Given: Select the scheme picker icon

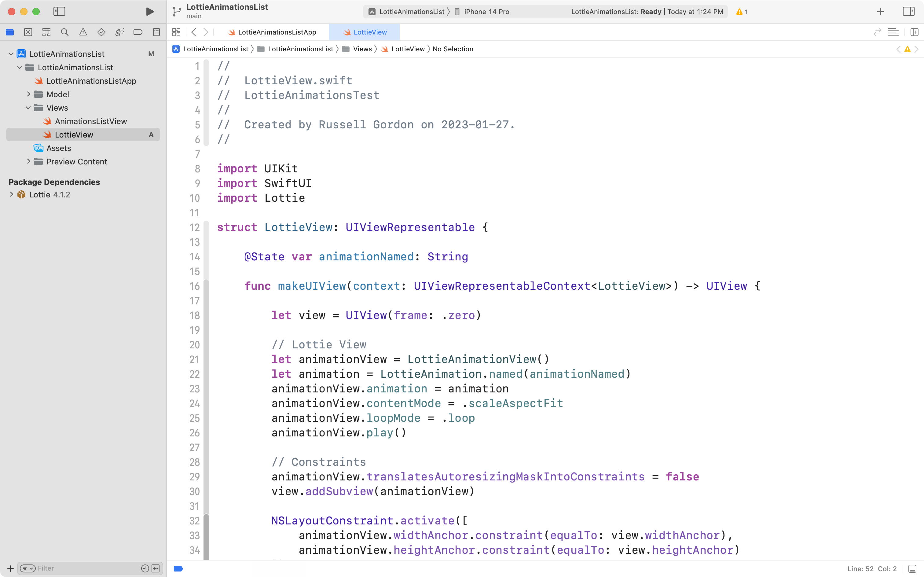Looking at the screenshot, I should coord(406,11).
